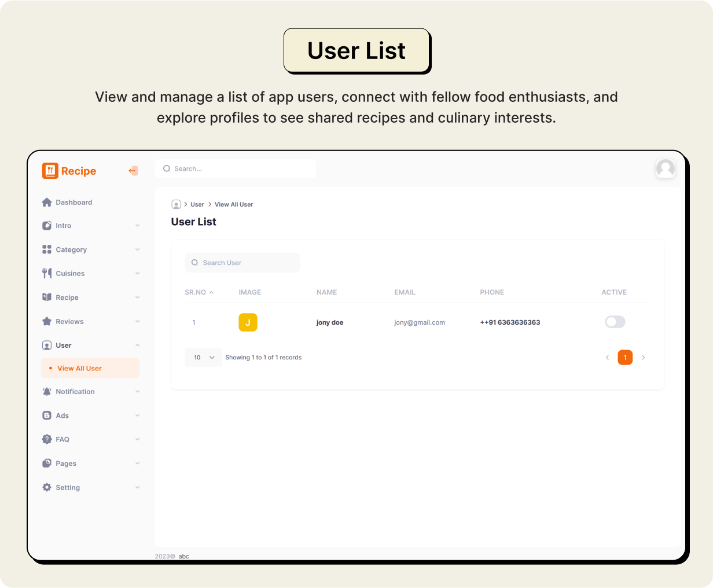Click the FAQ question mark icon
This screenshot has width=713, height=588.
[47, 439]
